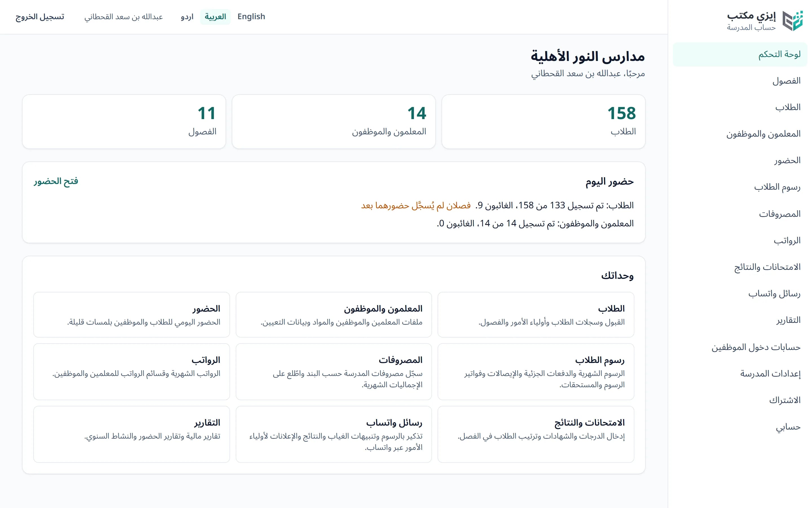Open the الرواتب module card
The width and height of the screenshot is (812, 508).
[132, 372]
